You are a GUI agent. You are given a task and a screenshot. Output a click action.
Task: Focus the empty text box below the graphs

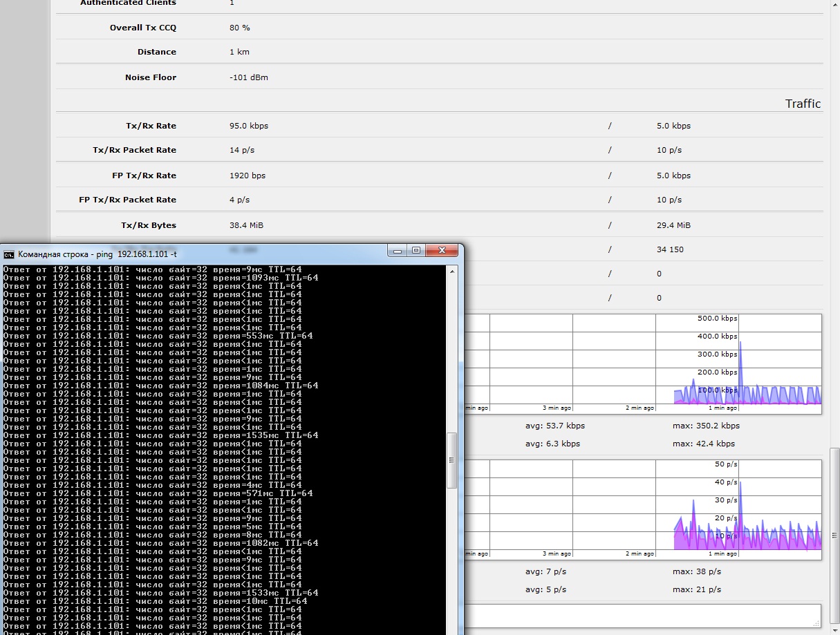(x=643, y=615)
